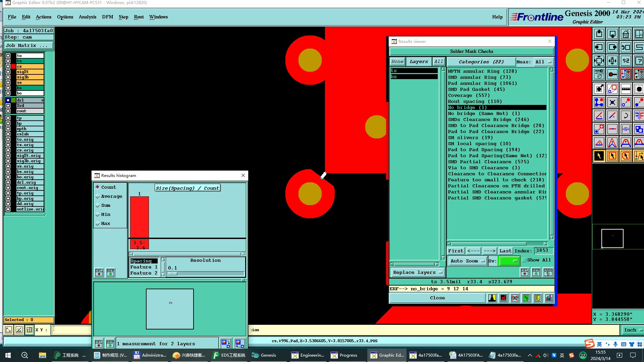Expand the Replace layers dropdown
The height and width of the screenshot is (362, 644).
pos(417,273)
